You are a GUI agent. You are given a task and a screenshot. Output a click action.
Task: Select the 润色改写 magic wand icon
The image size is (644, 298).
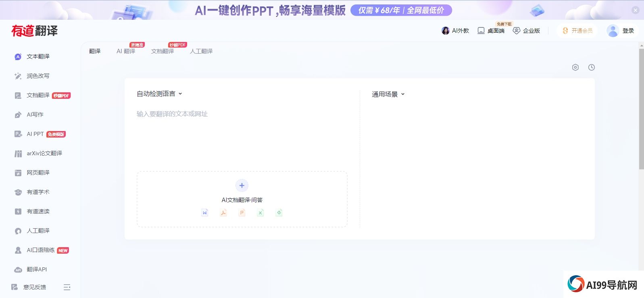pos(18,76)
